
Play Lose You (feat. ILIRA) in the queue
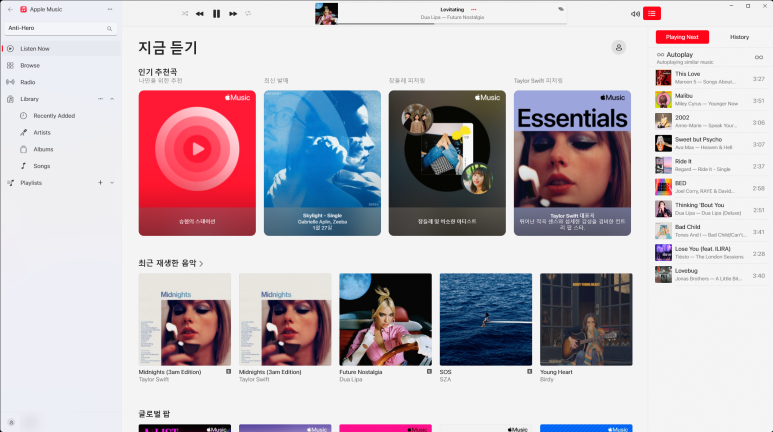(x=710, y=252)
